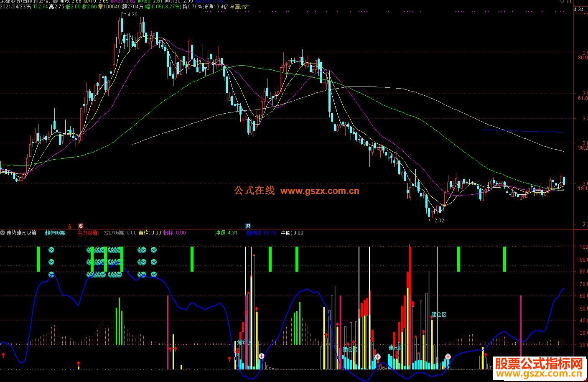588x382 pixels.
Task: Click the low price 低2.65
Action: tap(73, 7)
